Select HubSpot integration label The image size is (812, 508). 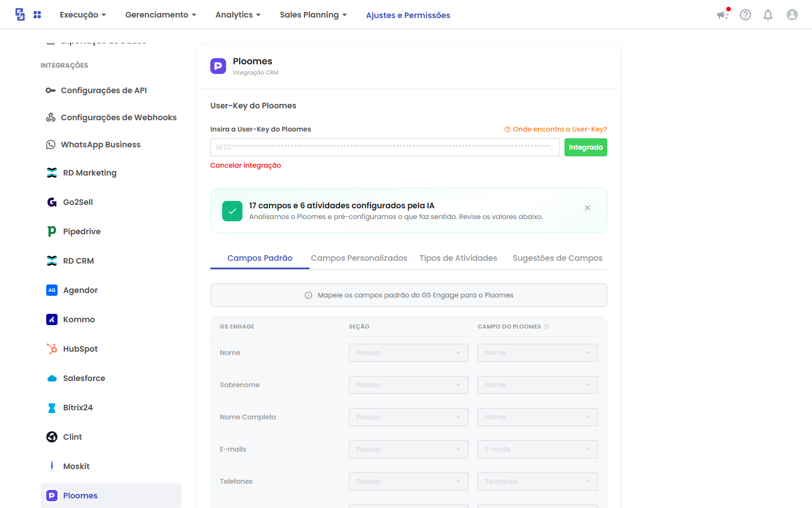[x=81, y=349]
